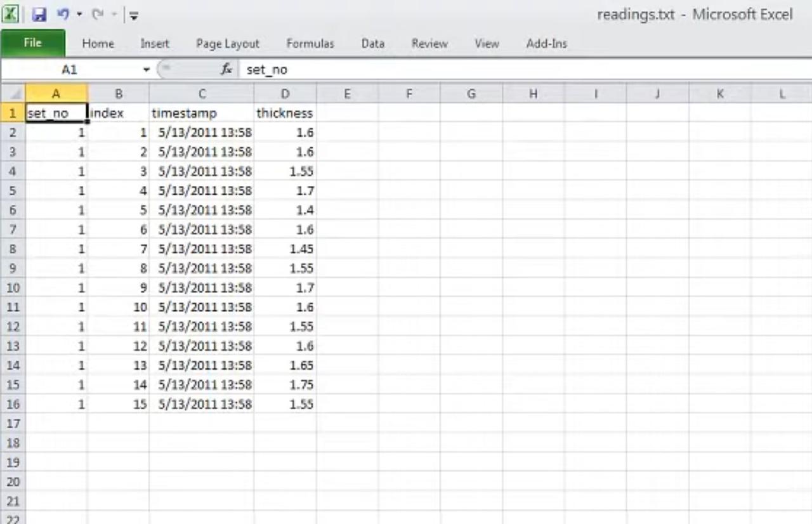Select the thickness header cell
Screen dimensions: 812x524
(285, 113)
